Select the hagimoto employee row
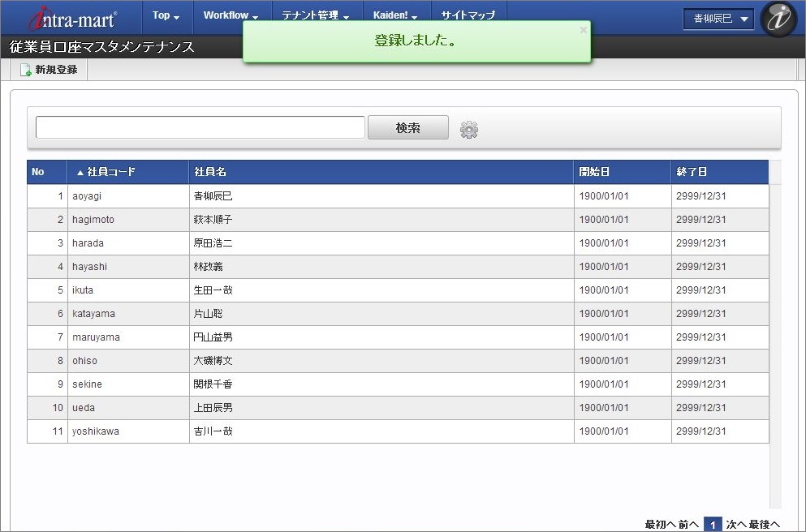 pos(398,220)
